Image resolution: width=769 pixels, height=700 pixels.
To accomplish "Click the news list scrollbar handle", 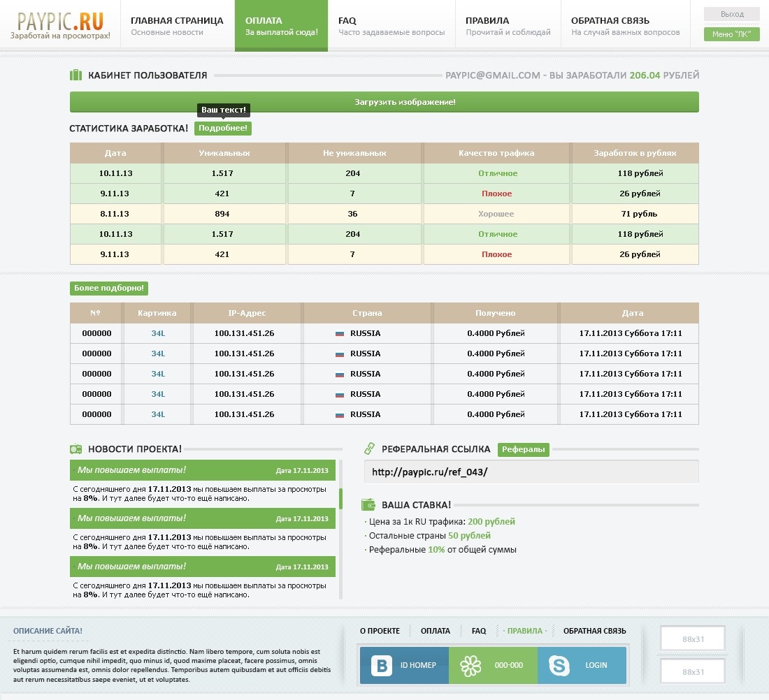I will tap(340, 499).
